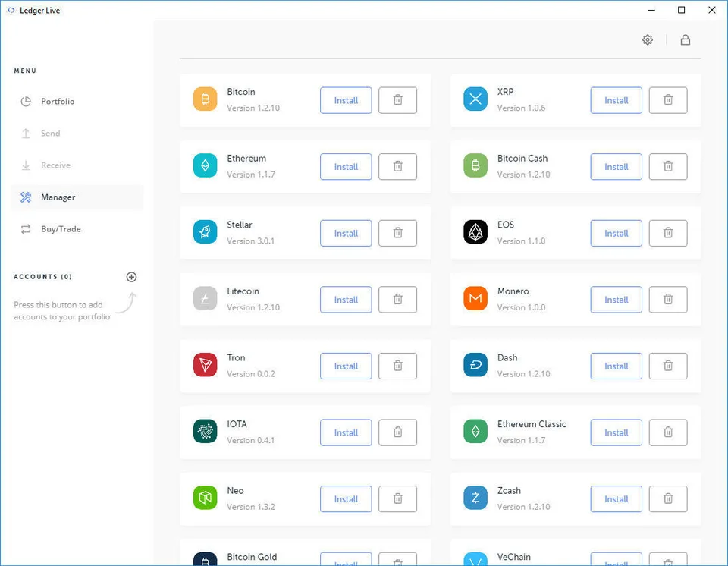Remove Litecoin using the trash icon
728x566 pixels.
pyautogui.click(x=398, y=299)
